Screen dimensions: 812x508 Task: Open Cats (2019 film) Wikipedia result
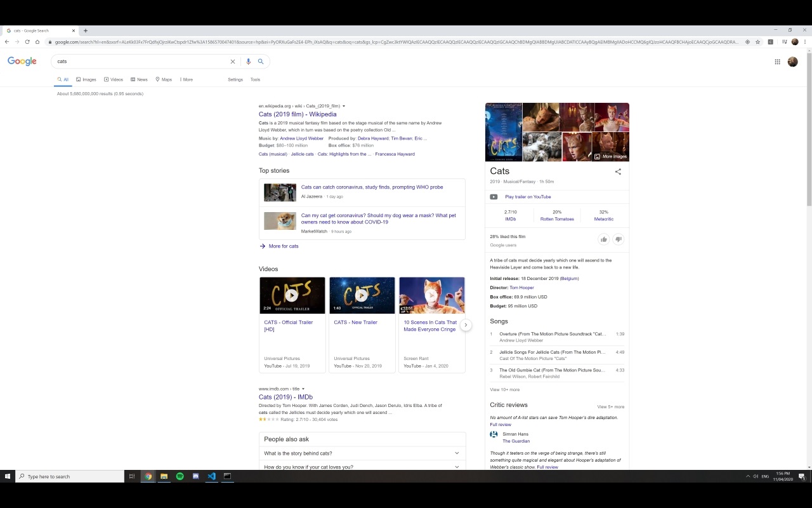pos(298,114)
